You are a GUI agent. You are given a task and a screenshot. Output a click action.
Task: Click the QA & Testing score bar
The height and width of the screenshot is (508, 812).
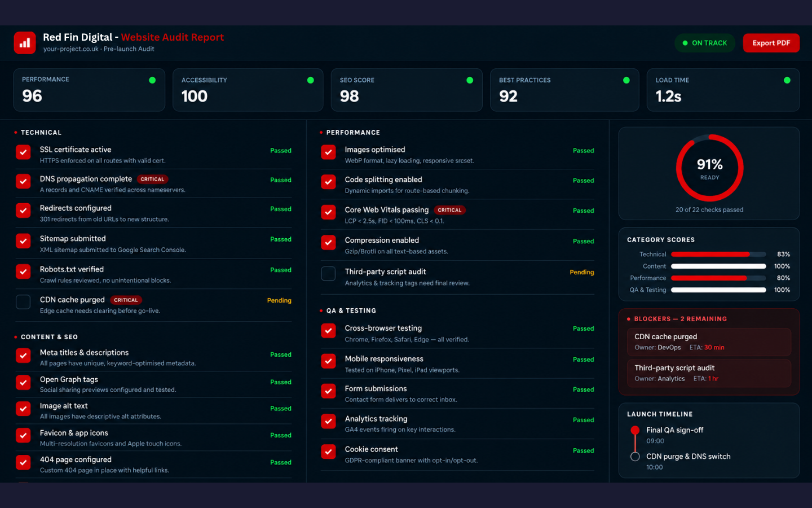[x=718, y=290]
